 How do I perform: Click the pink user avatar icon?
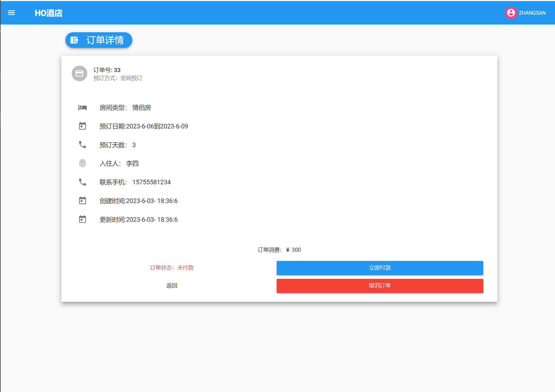pyautogui.click(x=511, y=13)
